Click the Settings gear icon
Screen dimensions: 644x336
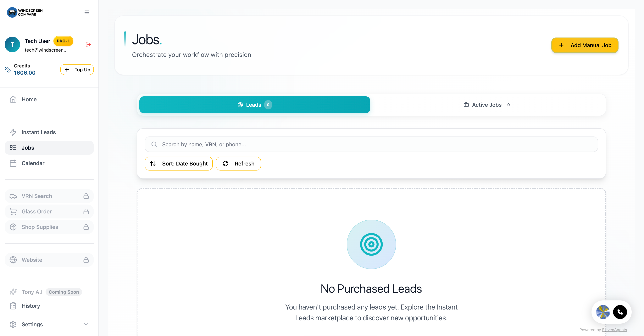click(13, 324)
